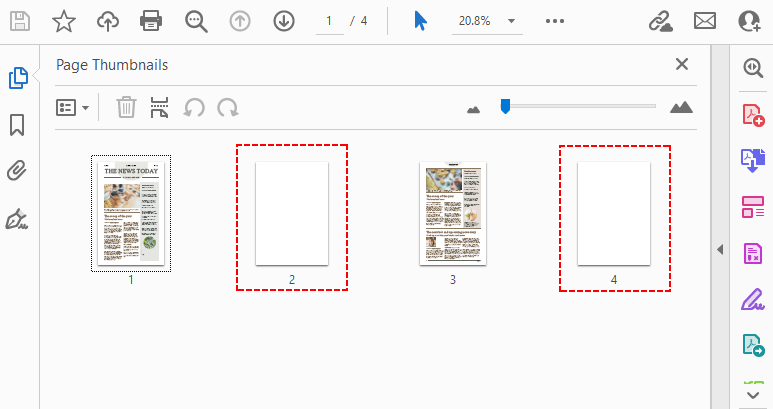The height and width of the screenshot is (409, 773).
Task: Select the blank page 2 thumbnail
Action: (x=292, y=213)
